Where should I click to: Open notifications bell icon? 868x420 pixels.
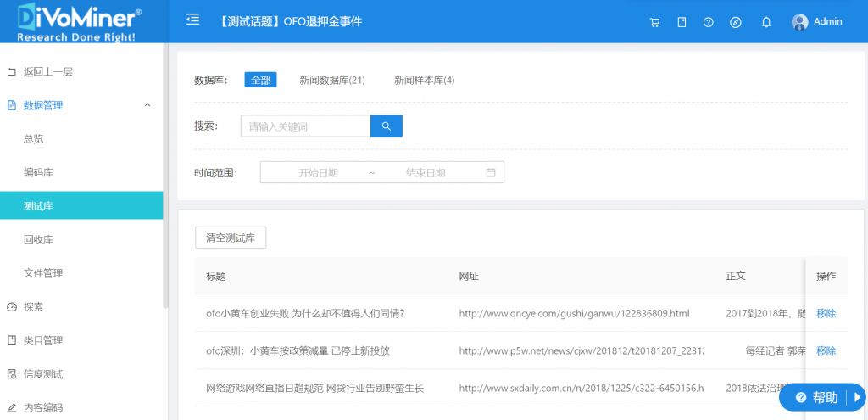point(766,22)
